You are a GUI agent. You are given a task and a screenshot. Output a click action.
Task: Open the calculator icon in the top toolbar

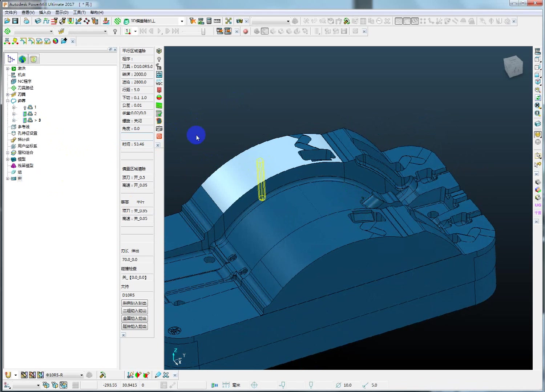pyautogui.click(x=209, y=21)
